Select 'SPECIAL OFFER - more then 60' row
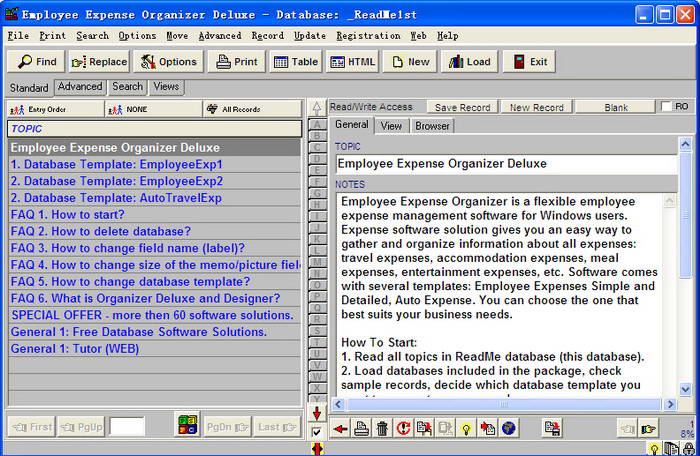The width and height of the screenshot is (700, 456). point(154,315)
